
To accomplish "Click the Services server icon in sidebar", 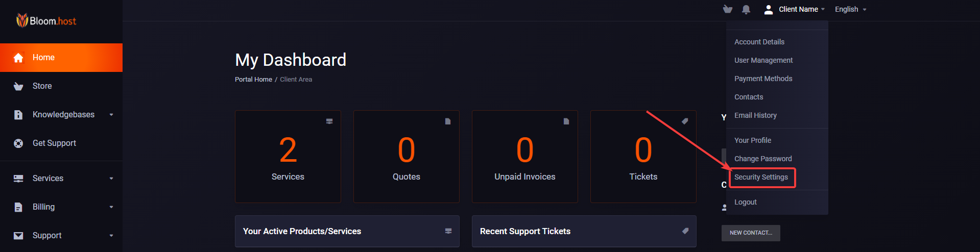I will [x=18, y=179].
